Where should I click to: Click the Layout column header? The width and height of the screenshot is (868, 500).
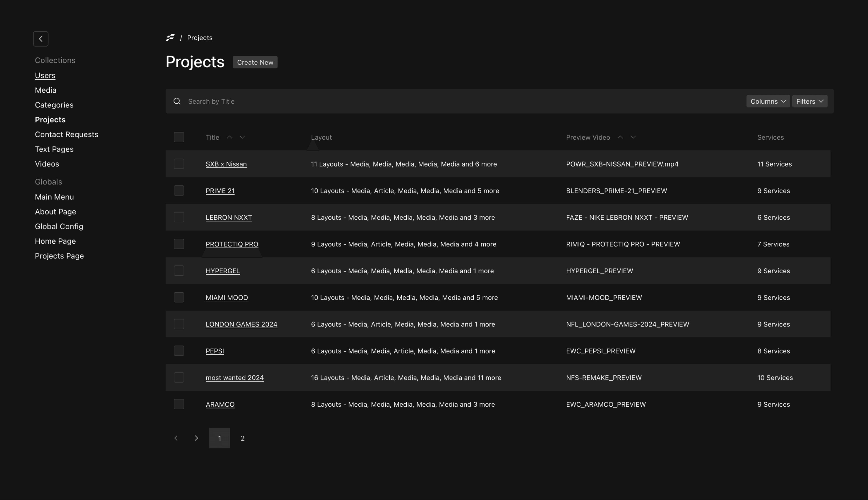(321, 137)
